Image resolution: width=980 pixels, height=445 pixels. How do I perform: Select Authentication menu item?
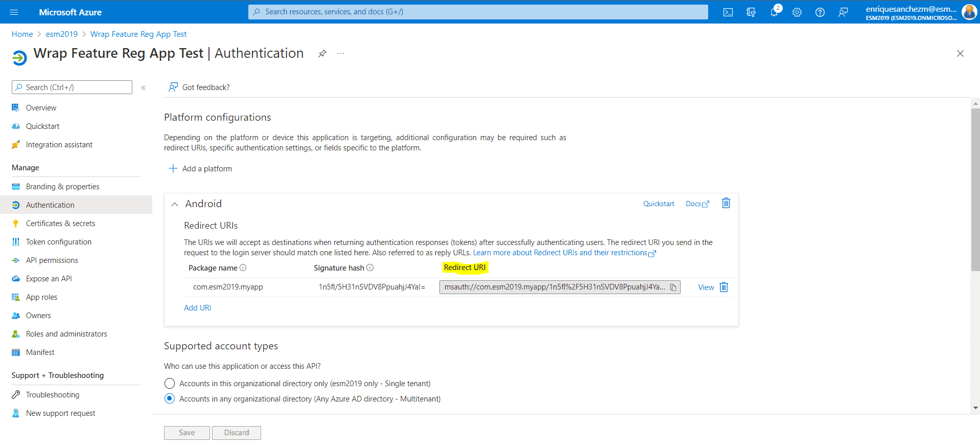tap(76, 205)
